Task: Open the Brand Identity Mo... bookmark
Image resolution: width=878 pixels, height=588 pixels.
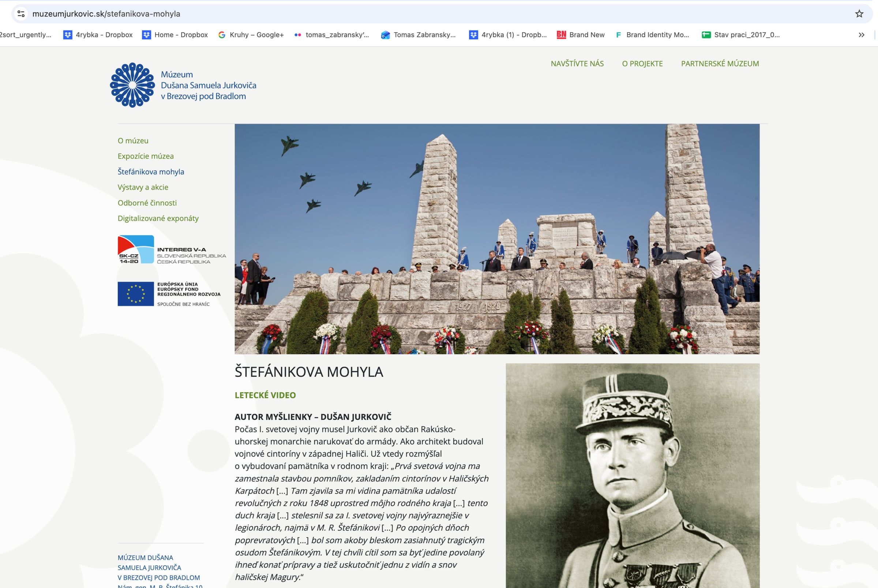Action: (652, 35)
